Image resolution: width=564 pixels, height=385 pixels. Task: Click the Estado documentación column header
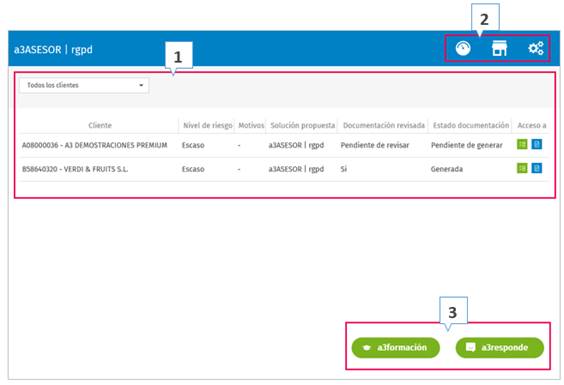(471, 125)
